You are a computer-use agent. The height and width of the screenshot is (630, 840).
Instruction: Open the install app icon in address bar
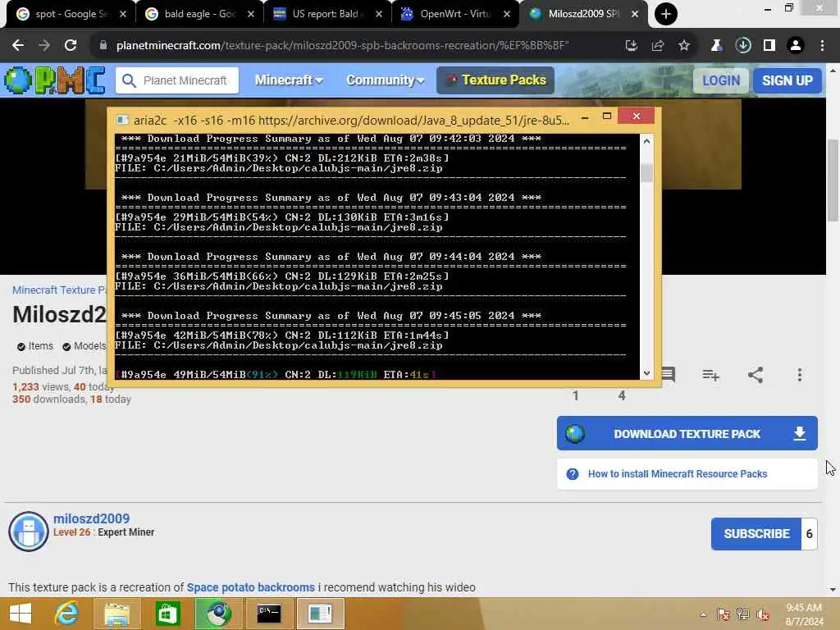(x=632, y=46)
